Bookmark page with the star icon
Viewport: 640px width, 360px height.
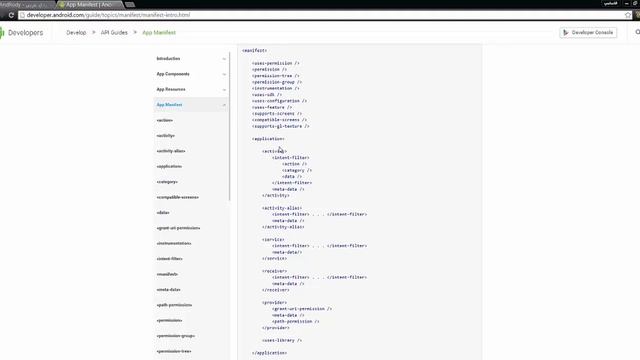(x=628, y=15)
